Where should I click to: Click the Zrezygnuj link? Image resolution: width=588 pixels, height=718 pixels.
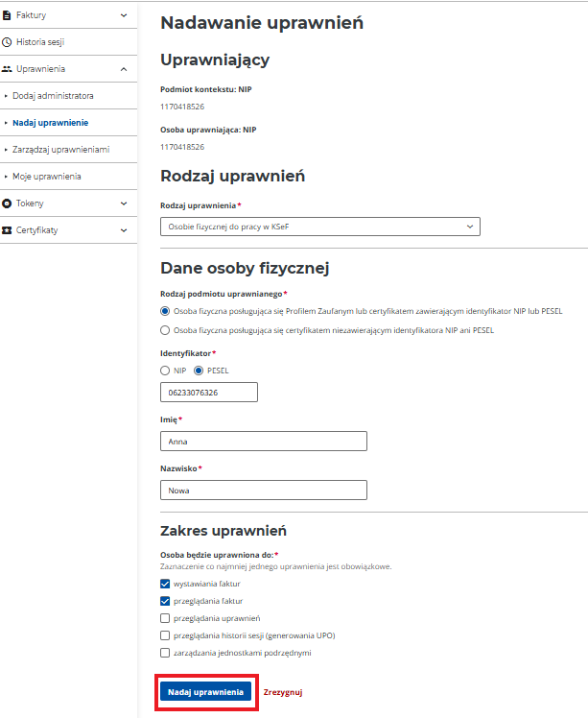coord(283,691)
